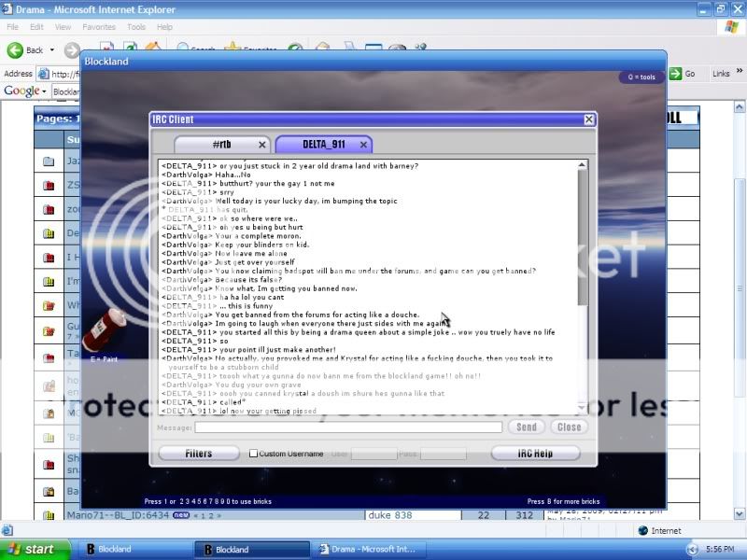Click into the Message input field
The width and height of the screenshot is (747, 560).
coord(348,427)
